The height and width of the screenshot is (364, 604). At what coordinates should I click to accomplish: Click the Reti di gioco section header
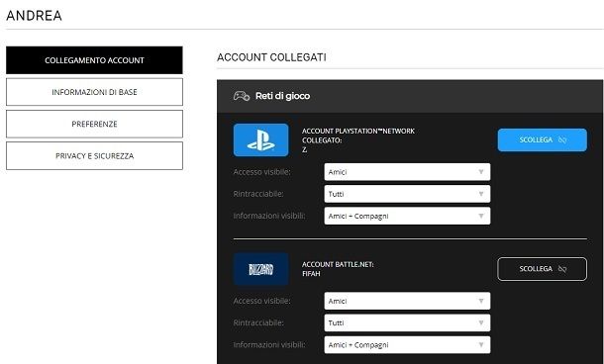[x=410, y=96]
